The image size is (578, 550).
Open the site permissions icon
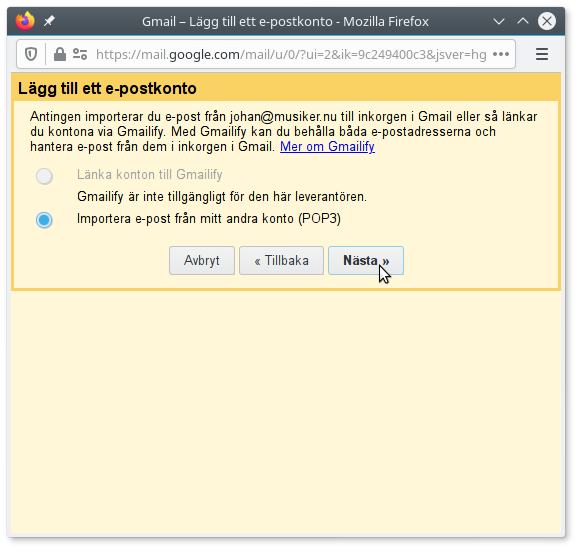(80, 54)
